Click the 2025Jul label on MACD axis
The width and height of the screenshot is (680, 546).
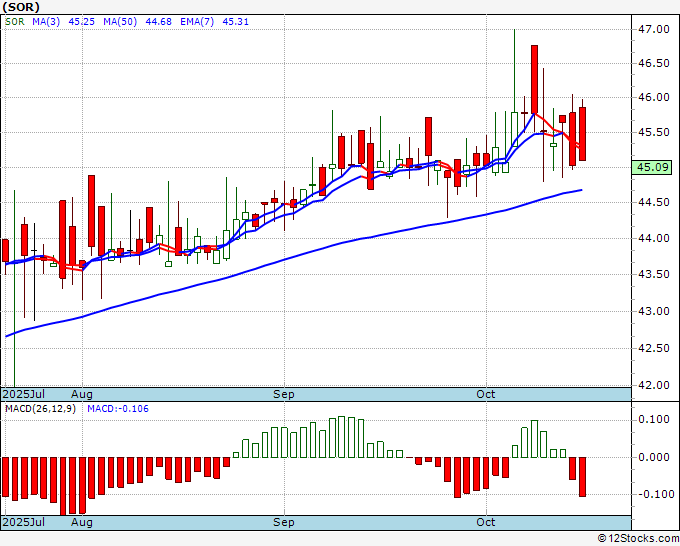[24, 522]
